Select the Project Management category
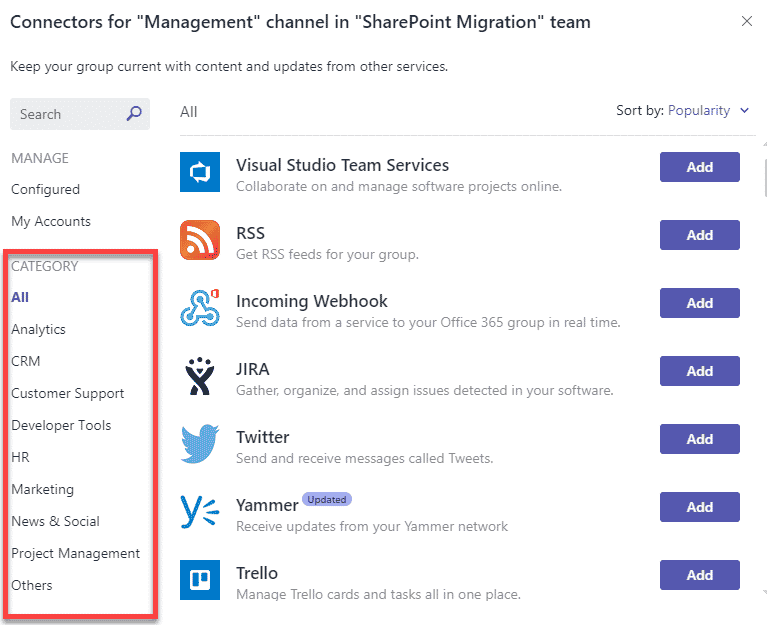Screen dimensions: 767x625 (x=75, y=553)
